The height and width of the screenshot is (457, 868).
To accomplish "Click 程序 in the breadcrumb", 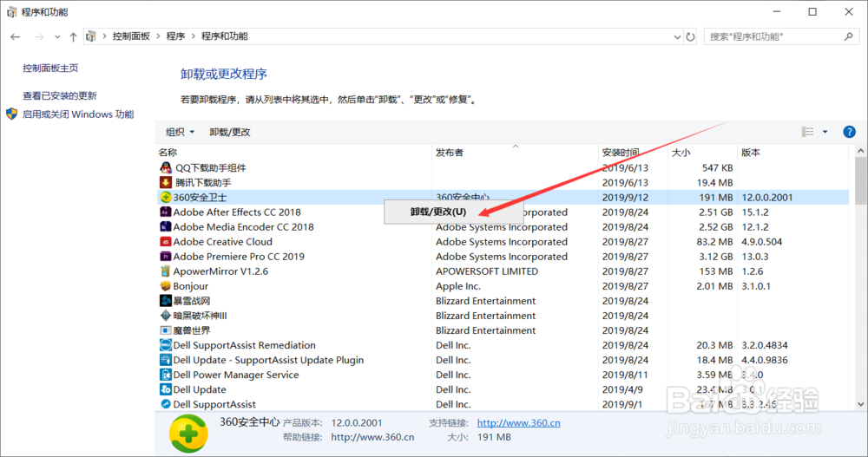I will point(175,36).
